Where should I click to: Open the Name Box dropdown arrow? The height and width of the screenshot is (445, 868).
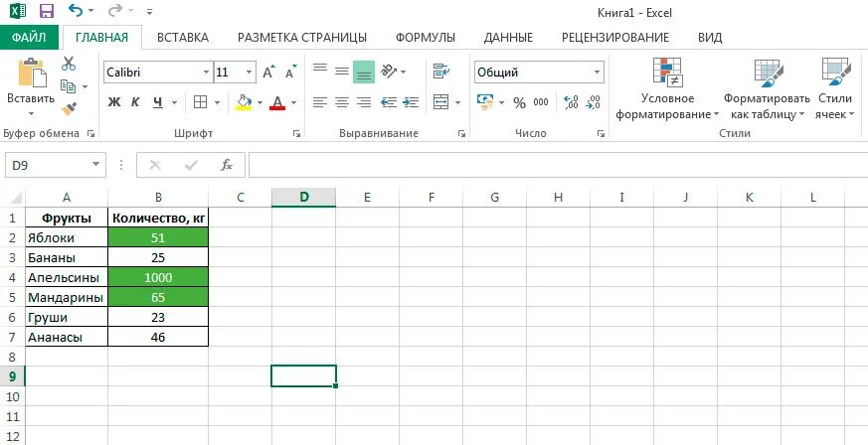coord(95,165)
